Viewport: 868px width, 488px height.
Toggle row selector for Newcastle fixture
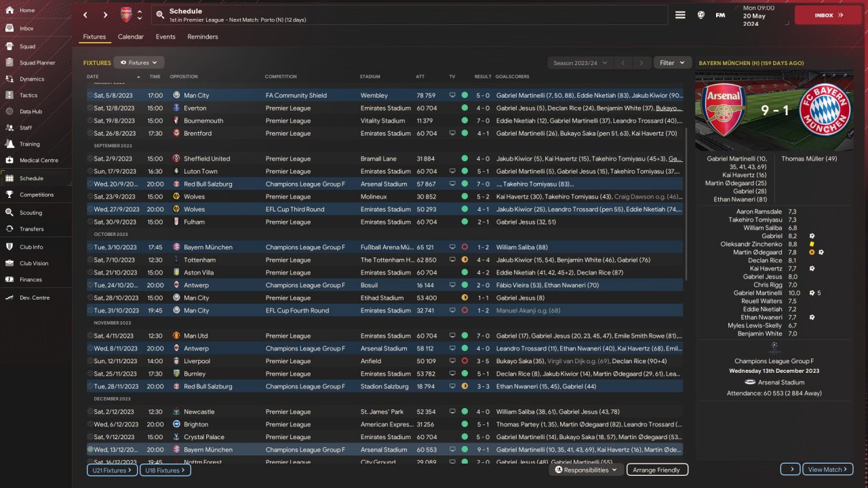[90, 411]
